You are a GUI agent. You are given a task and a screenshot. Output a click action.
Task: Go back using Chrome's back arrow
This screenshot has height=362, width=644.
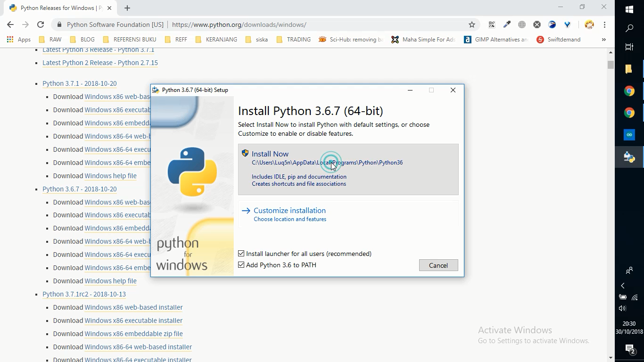point(10,25)
